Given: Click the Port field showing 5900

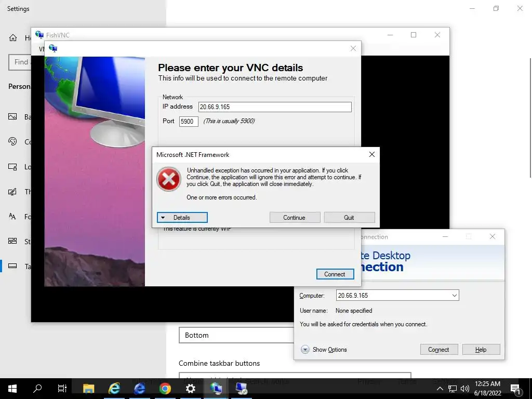Looking at the screenshot, I should (x=189, y=122).
